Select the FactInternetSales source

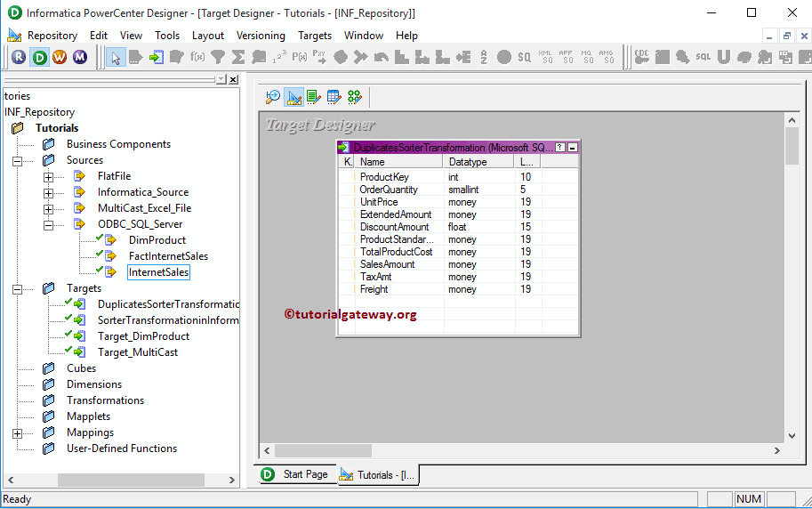[x=168, y=256]
